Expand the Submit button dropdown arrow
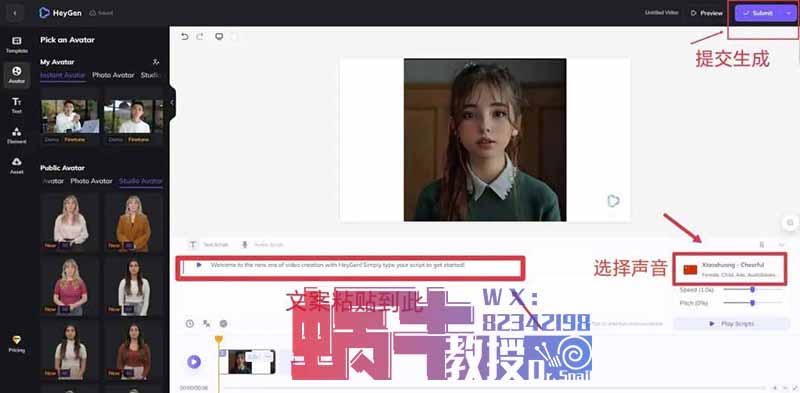800x393 pixels. [x=788, y=13]
